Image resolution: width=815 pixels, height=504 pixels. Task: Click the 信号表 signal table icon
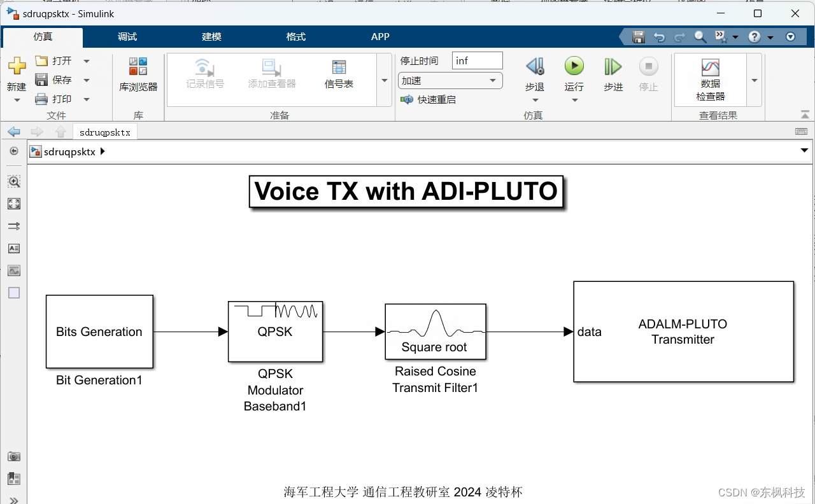[339, 67]
